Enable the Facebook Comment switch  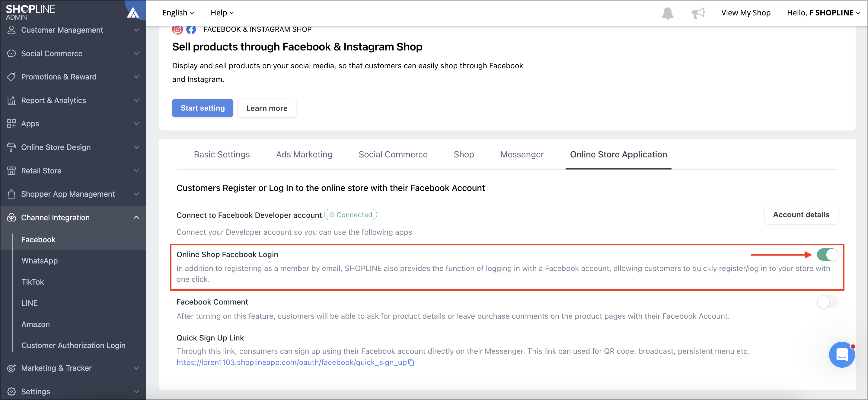click(827, 302)
